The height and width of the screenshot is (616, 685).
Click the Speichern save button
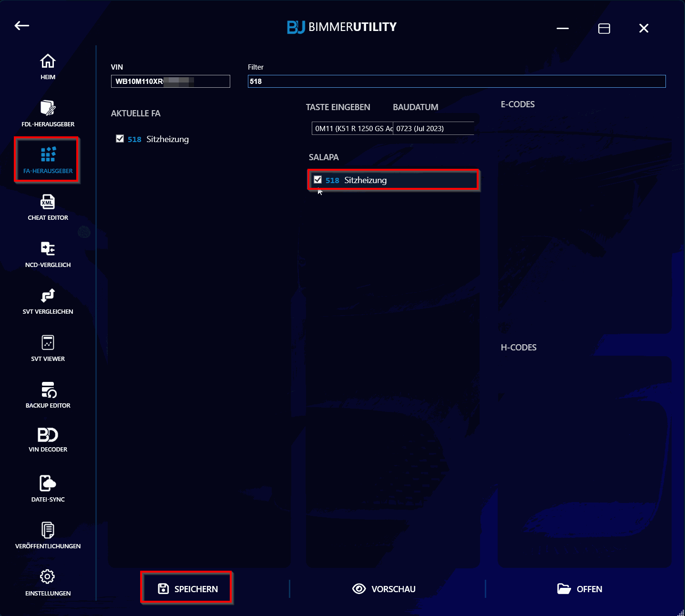(187, 589)
